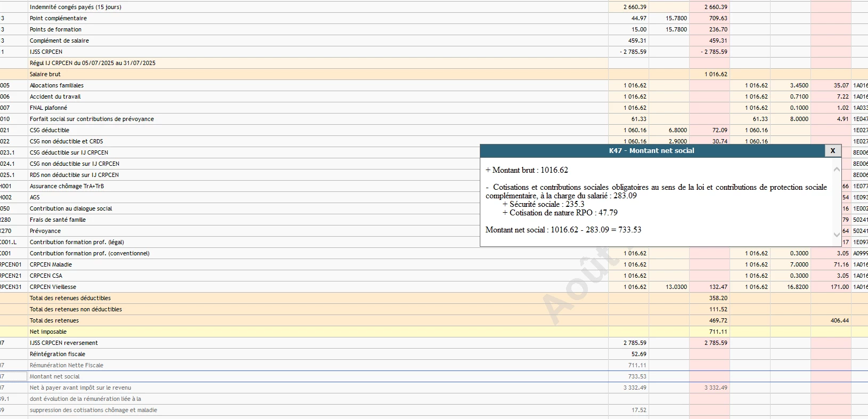
Task: Select the 'Complément de salaire' line
Action: click(59, 41)
